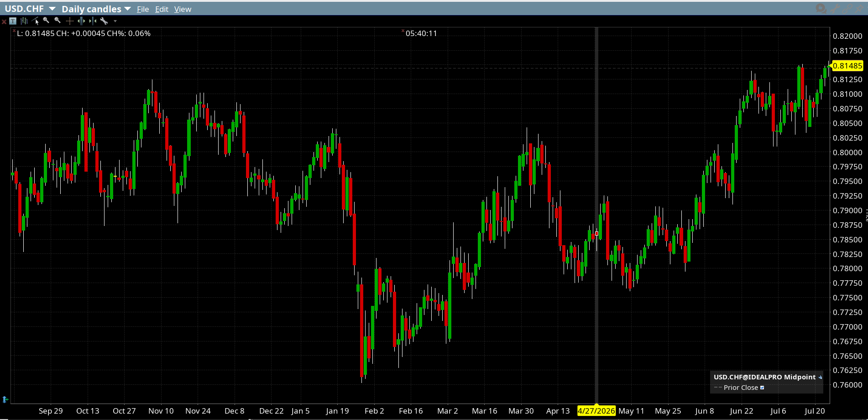Expand the USD.CHF symbol dropdown

tap(52, 9)
